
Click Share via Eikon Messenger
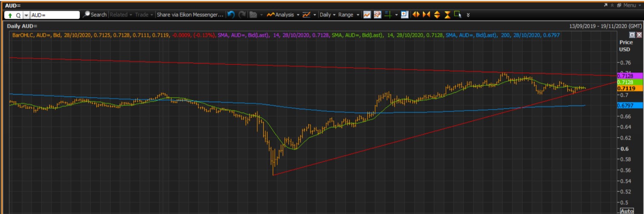click(190, 14)
